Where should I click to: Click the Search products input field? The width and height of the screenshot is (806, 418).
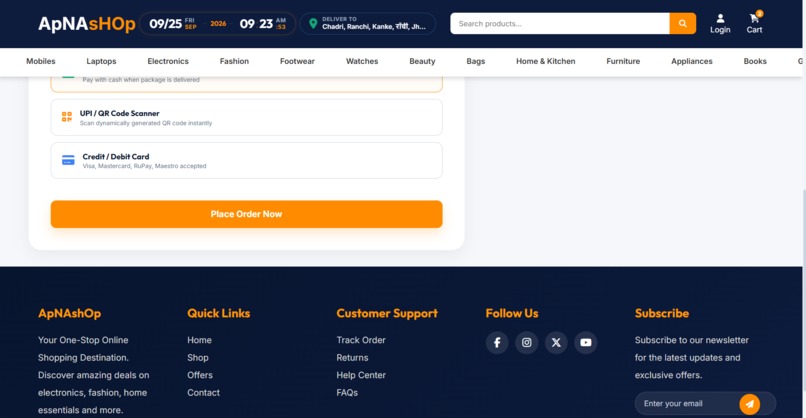560,24
